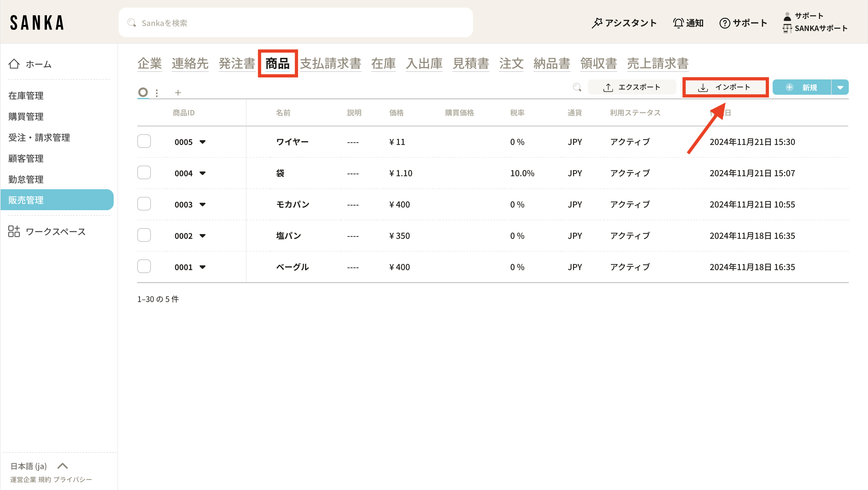This screenshot has width=868, height=490.
Task: Click the plus icon to add view
Action: pyautogui.click(x=178, y=92)
